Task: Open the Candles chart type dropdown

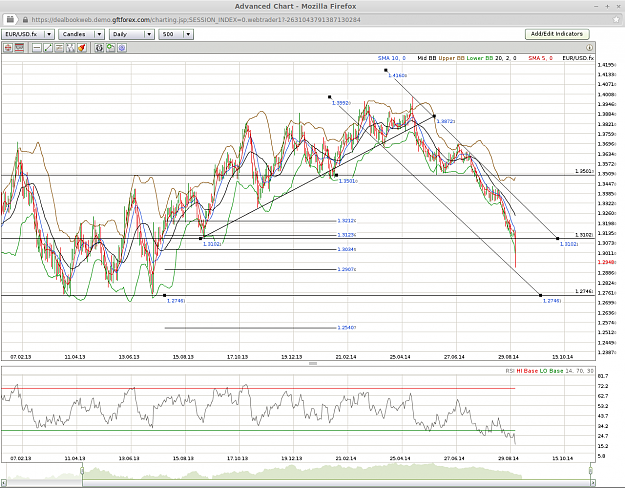Action: click(x=81, y=34)
